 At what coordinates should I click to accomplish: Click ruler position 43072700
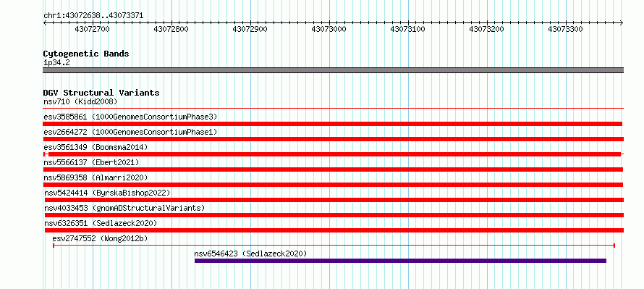click(x=93, y=29)
